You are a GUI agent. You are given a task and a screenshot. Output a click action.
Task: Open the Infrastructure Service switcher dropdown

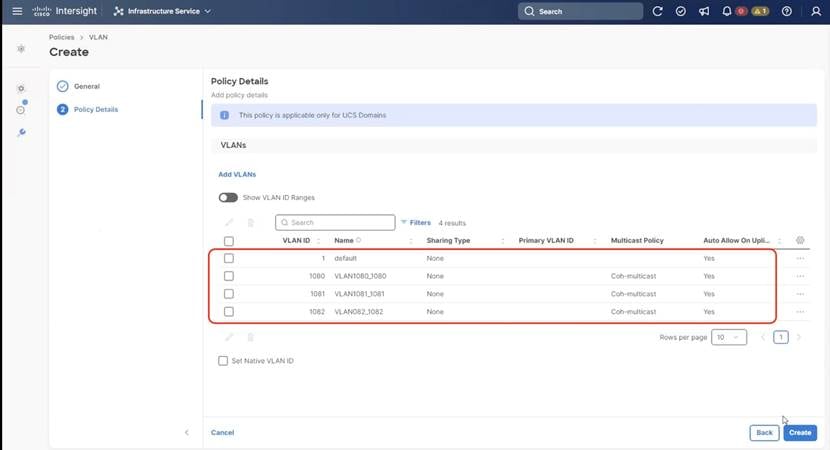[x=163, y=11]
